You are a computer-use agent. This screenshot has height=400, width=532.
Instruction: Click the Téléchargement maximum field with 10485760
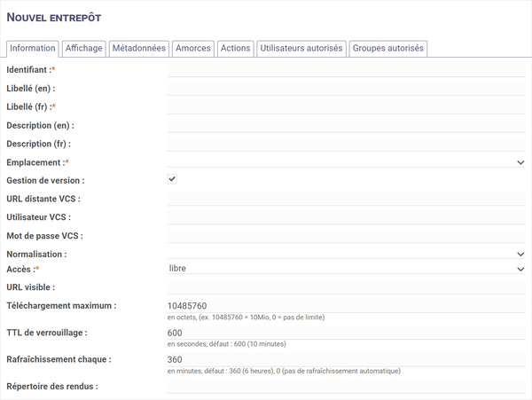click(347, 306)
